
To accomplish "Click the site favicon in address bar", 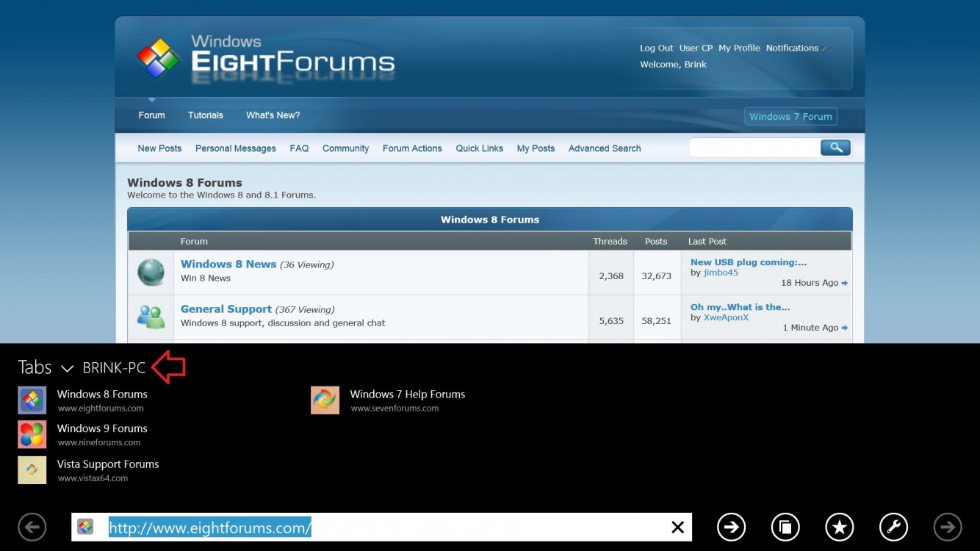I will click(x=85, y=527).
